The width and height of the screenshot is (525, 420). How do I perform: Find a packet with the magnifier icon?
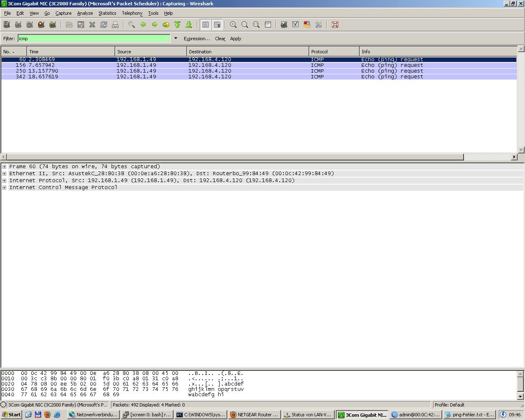pyautogui.click(x=132, y=25)
